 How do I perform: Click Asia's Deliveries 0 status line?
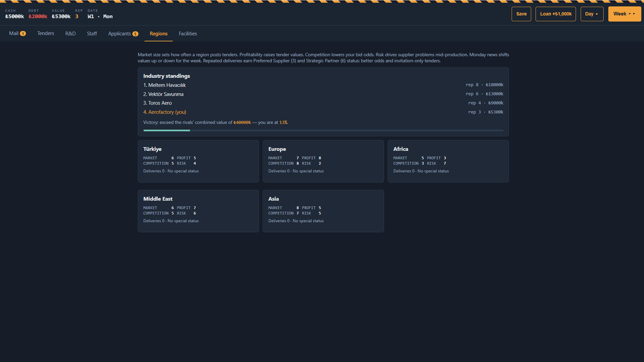(296, 221)
